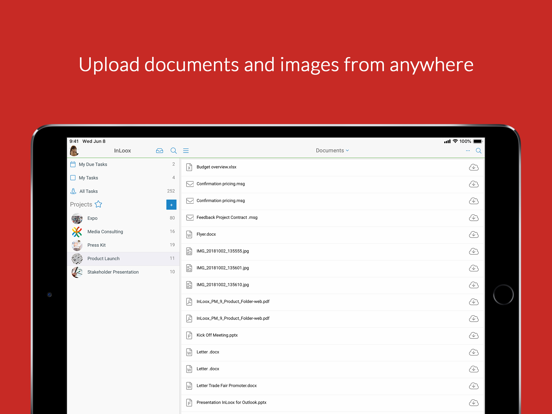Screen dimensions: 552x414
Task: Click the envelope icon for Feedback Project Contract
Action: coord(190,218)
